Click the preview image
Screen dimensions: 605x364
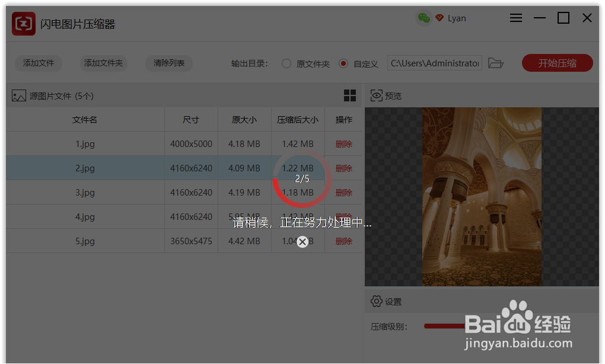[x=482, y=197]
